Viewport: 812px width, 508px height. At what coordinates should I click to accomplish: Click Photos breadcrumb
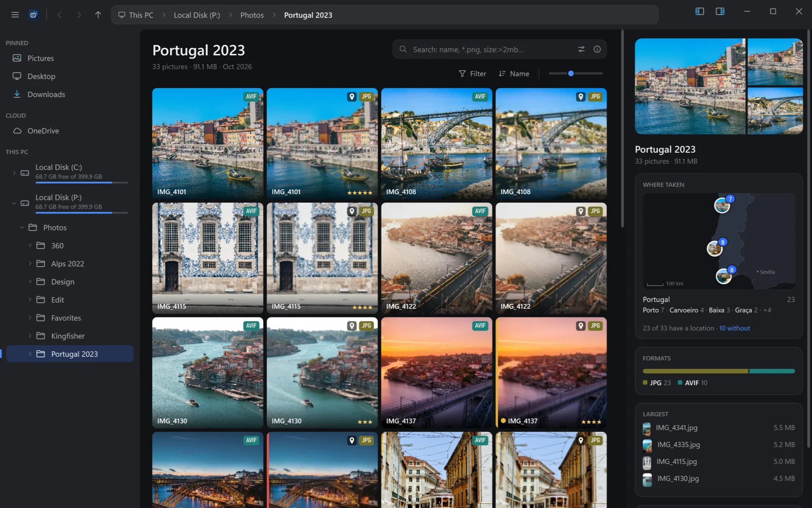point(252,15)
